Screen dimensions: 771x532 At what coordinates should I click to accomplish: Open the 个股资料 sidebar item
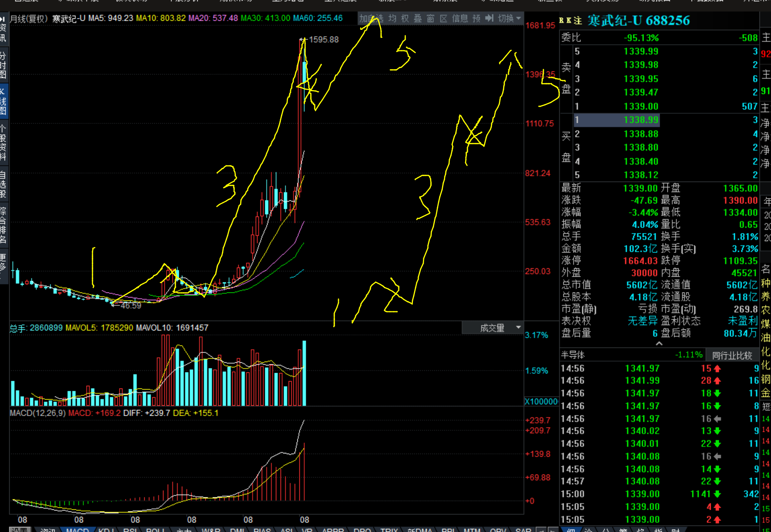(x=3, y=142)
